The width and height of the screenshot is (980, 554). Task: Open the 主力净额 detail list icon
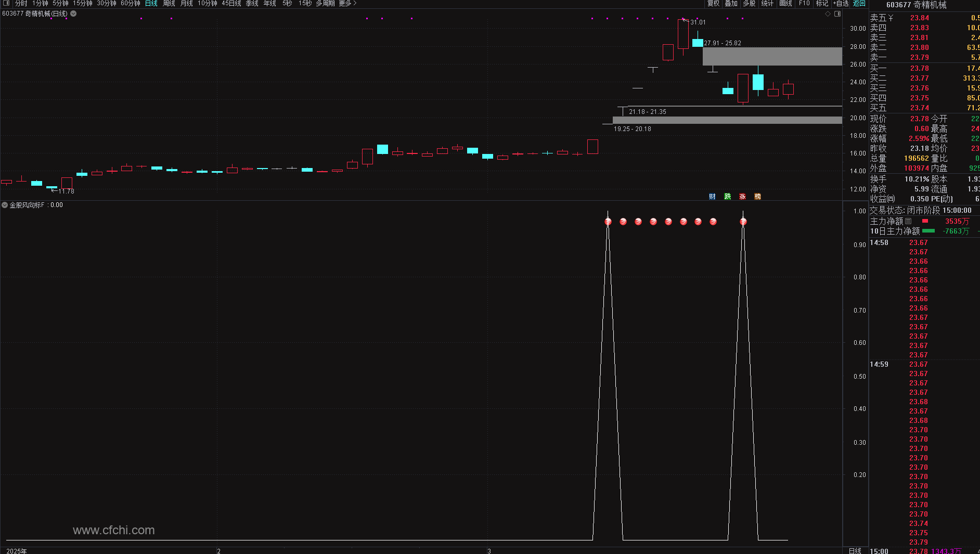[908, 221]
